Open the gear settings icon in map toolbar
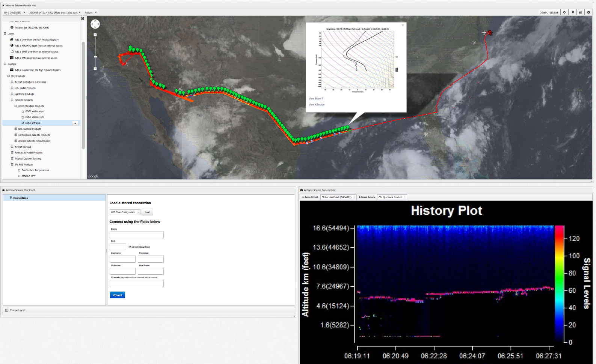Image resolution: width=596 pixels, height=364 pixels. [588, 12]
